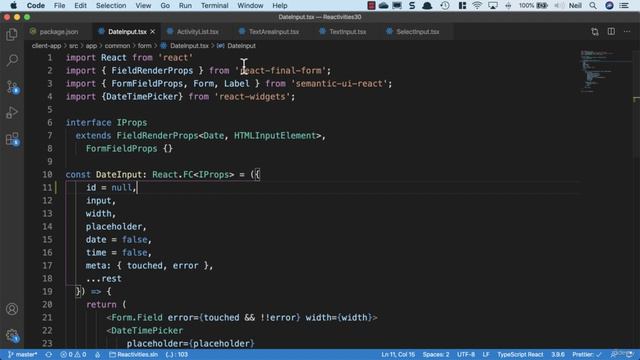Open the Help menu
This screenshot has height=360, width=640.
[280, 6]
